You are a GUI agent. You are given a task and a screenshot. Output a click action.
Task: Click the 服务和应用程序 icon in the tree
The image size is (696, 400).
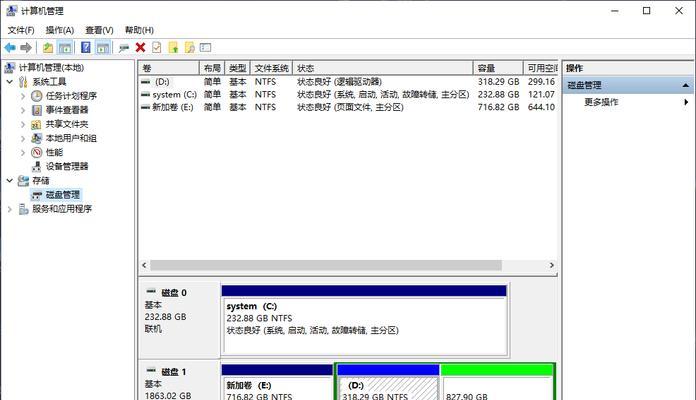(x=24, y=209)
